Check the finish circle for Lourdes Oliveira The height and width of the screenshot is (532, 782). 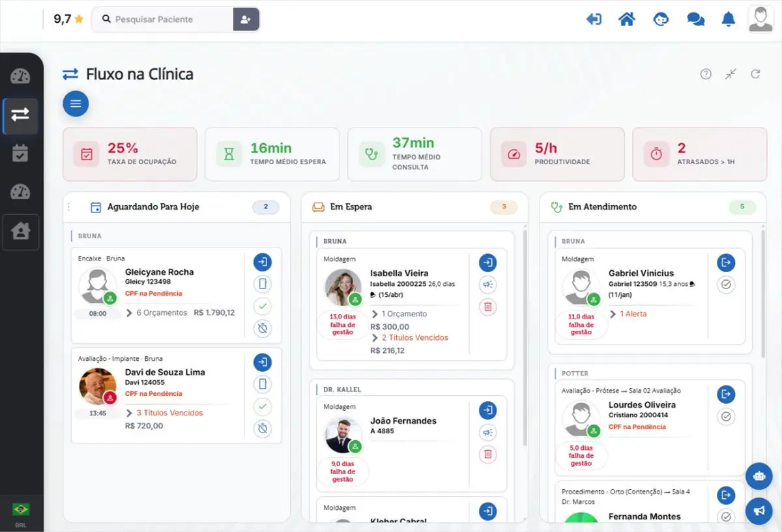(x=726, y=416)
